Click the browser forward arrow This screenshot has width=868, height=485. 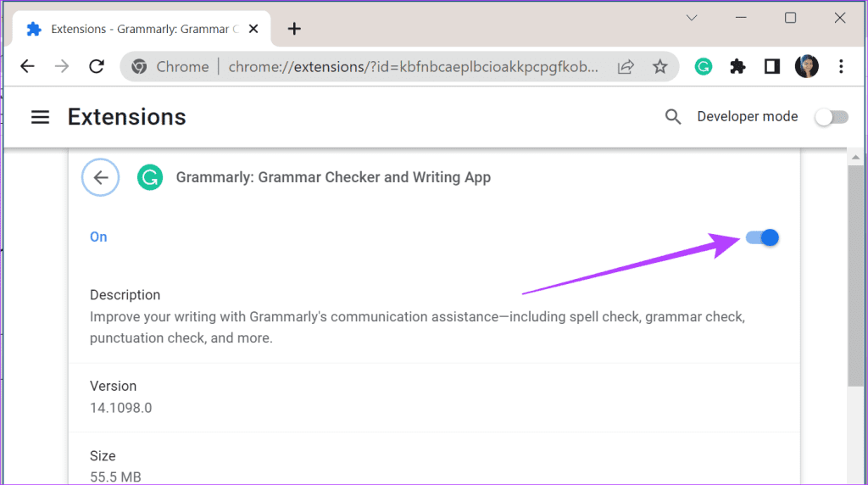tap(61, 66)
